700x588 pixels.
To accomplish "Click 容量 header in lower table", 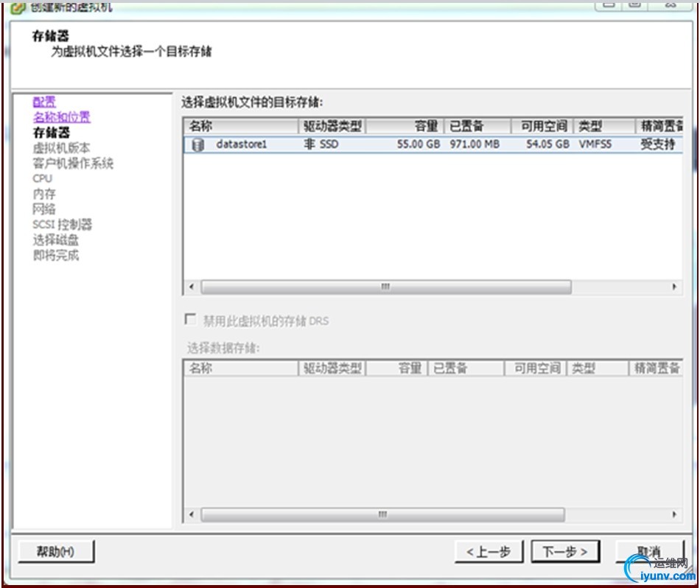I will (397, 368).
